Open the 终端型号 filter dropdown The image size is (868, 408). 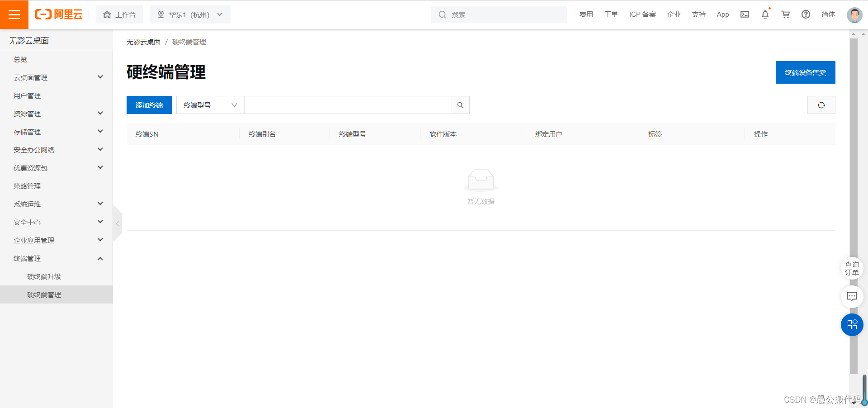pyautogui.click(x=210, y=105)
